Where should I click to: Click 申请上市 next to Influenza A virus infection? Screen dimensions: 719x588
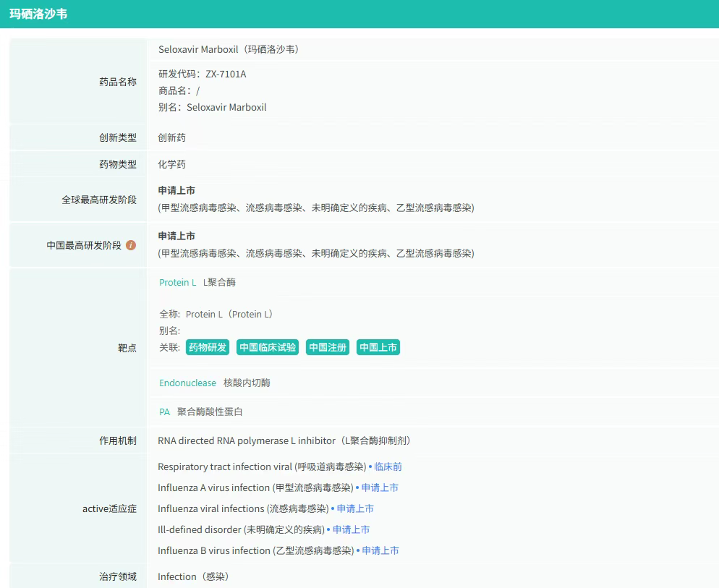click(380, 488)
